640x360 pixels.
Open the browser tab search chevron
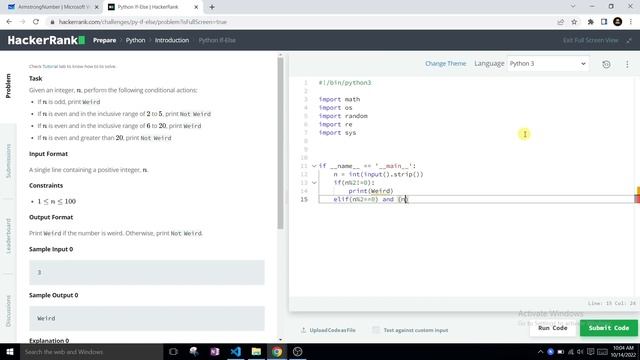click(573, 7)
